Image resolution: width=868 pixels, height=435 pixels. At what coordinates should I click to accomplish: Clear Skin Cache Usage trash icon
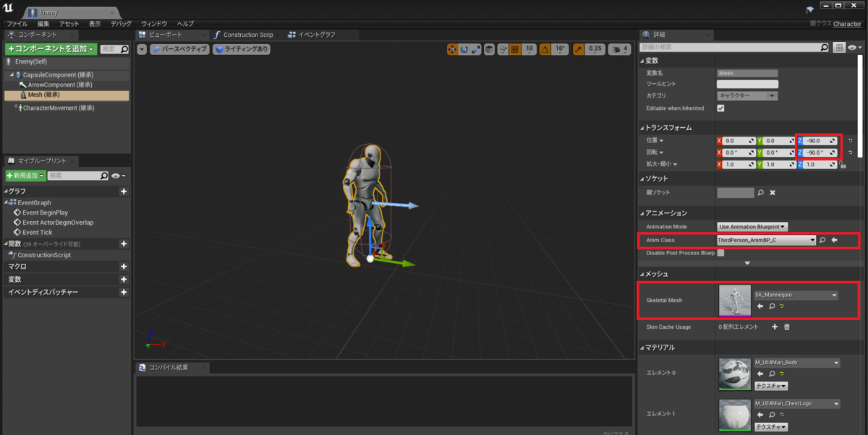pyautogui.click(x=787, y=327)
